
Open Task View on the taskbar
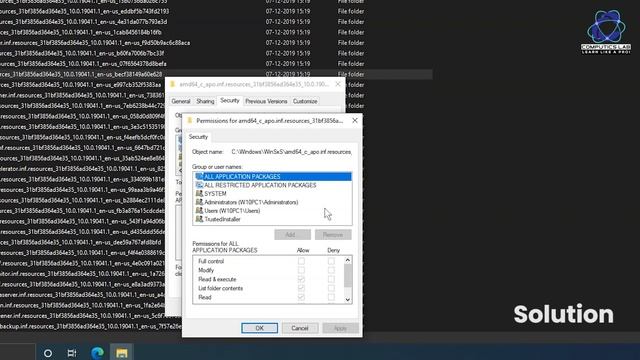coord(72,353)
